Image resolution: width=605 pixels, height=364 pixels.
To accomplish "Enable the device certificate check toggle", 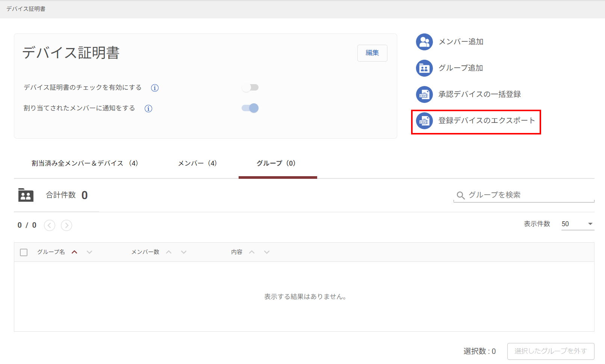I will [x=250, y=88].
